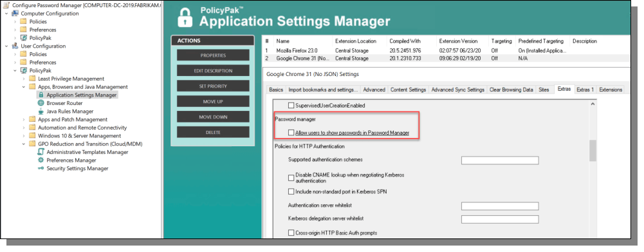Check Disable CNAME lookup for Kerberos
Screen dimensions: 644x252
tap(291, 178)
